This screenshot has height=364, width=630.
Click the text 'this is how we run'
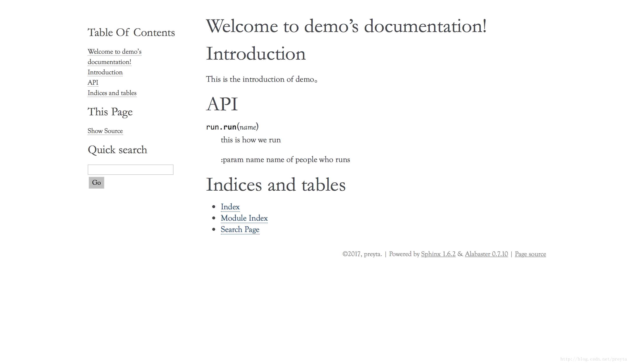pyautogui.click(x=251, y=140)
